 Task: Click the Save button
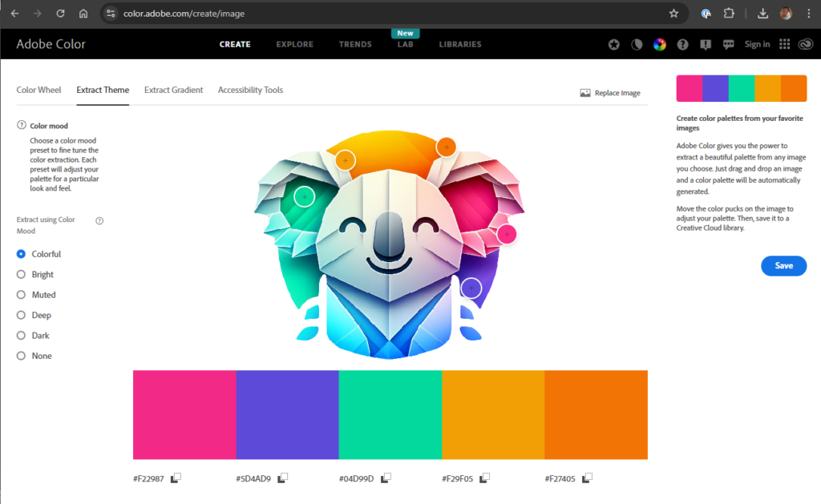783,266
